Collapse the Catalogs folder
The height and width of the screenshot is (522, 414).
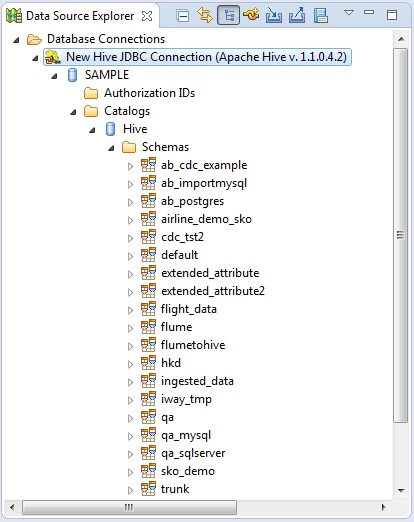(73, 112)
